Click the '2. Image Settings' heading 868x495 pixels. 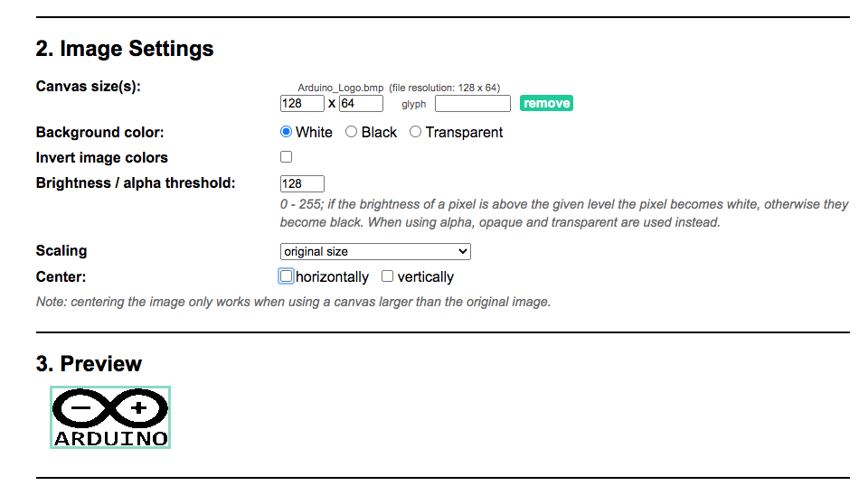pyautogui.click(x=125, y=49)
